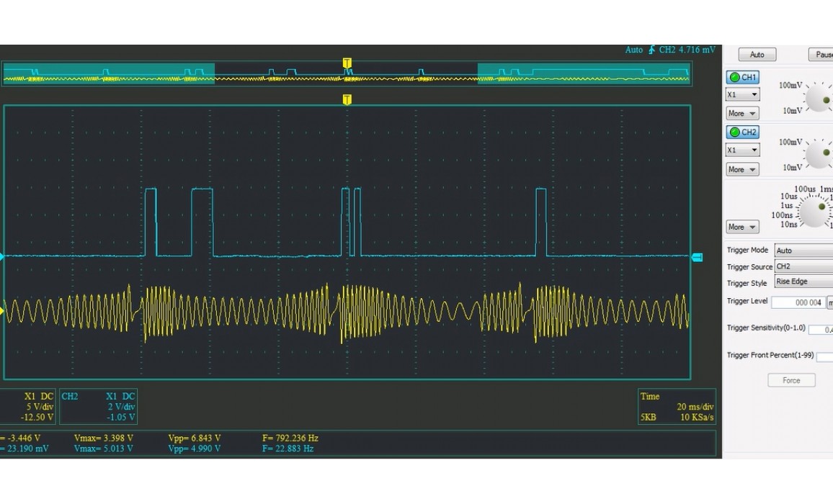This screenshot has width=833, height=504.
Task: Open the Trigger Mode dropdown
Action: pyautogui.click(x=803, y=251)
